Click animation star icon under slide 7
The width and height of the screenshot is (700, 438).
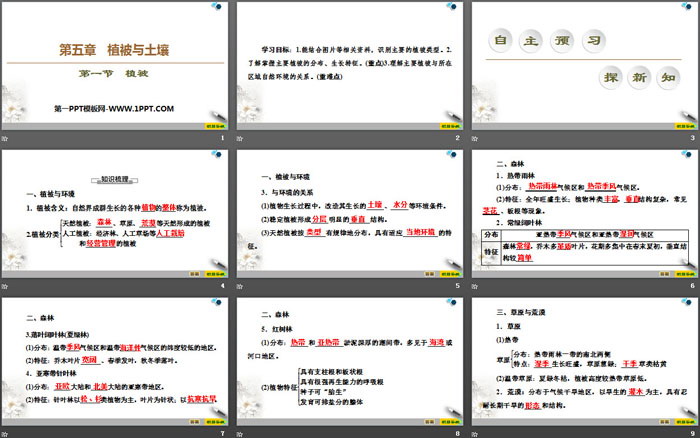point(5,434)
